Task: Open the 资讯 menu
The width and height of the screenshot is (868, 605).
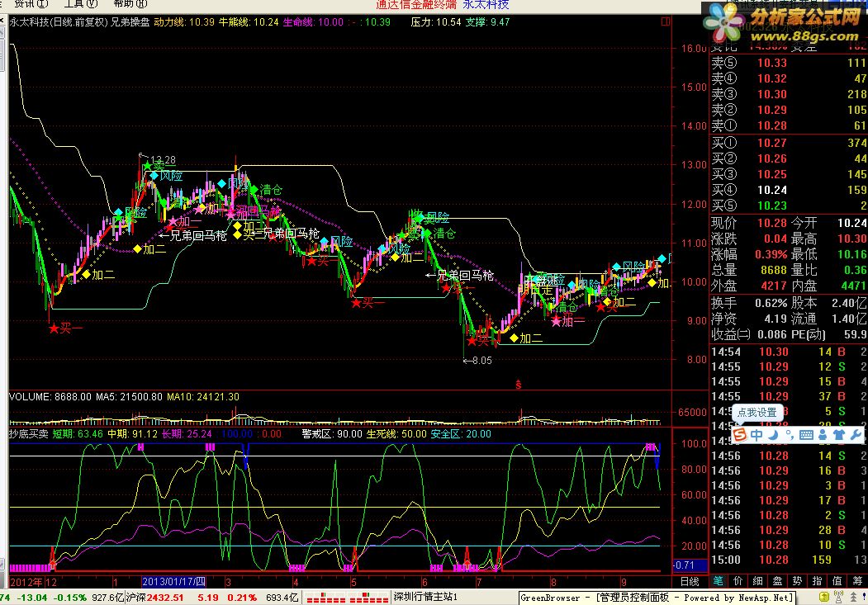Action: 31,4
